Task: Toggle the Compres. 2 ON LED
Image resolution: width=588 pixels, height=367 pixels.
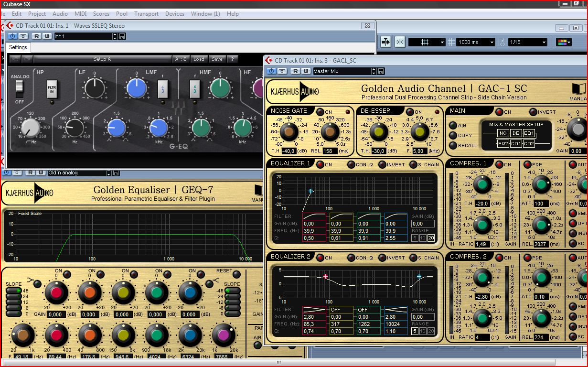Action: coord(500,258)
